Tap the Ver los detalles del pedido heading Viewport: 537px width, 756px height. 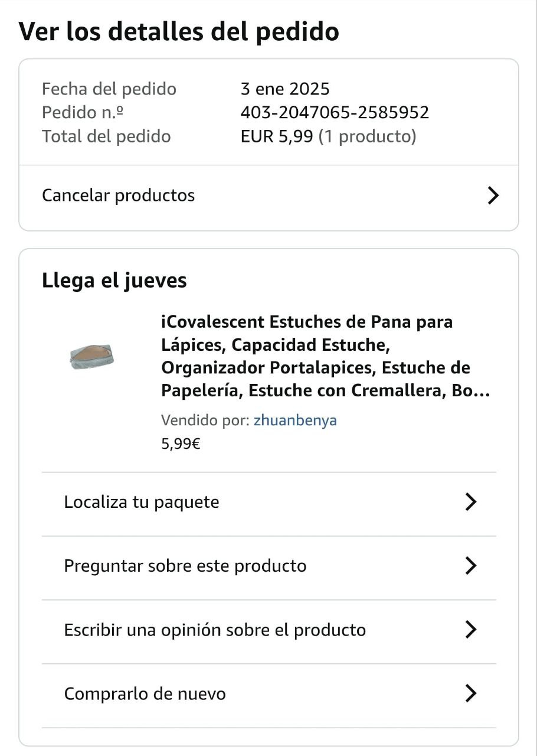(179, 31)
